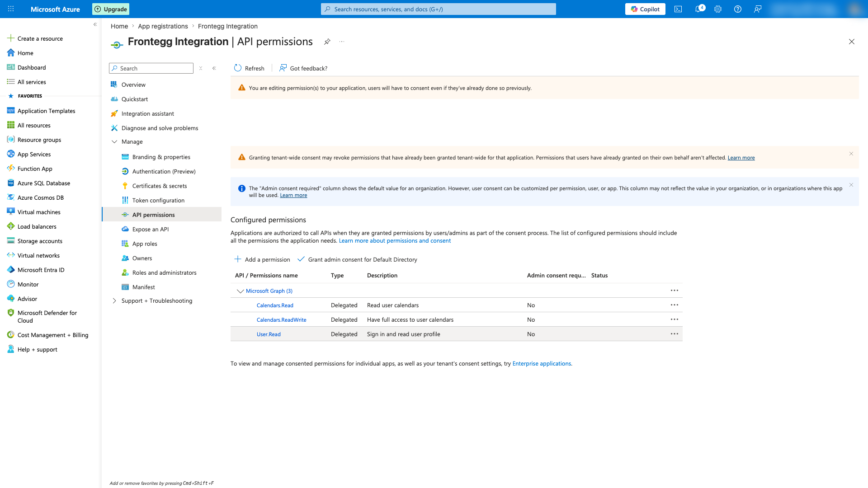
Task: Click the Dashboard icon in sidebar
Action: [x=11, y=67]
